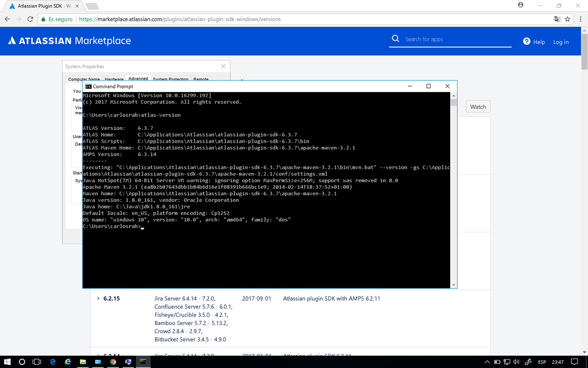
Task: Click 'Confluence Server 5.7.6 - 6.0.1' text
Action: pyautogui.click(x=193, y=307)
